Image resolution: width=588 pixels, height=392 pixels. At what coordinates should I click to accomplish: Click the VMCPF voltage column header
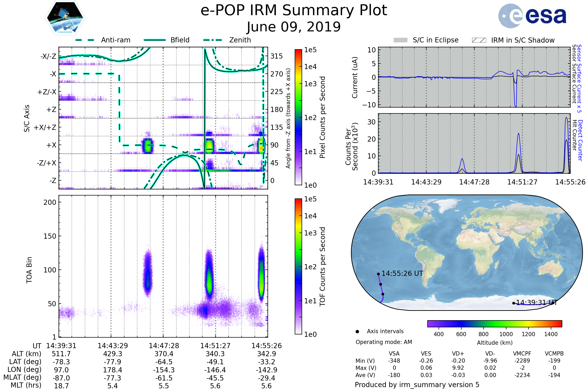522,354
